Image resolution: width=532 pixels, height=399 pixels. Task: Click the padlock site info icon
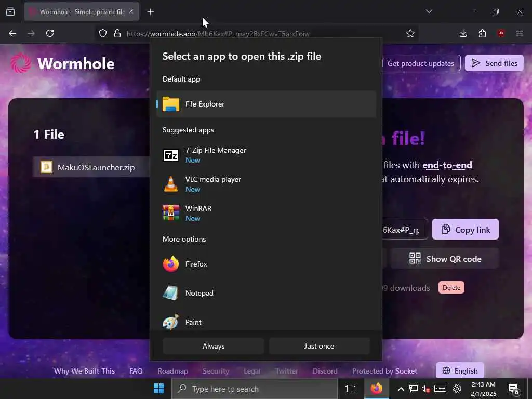point(117,33)
